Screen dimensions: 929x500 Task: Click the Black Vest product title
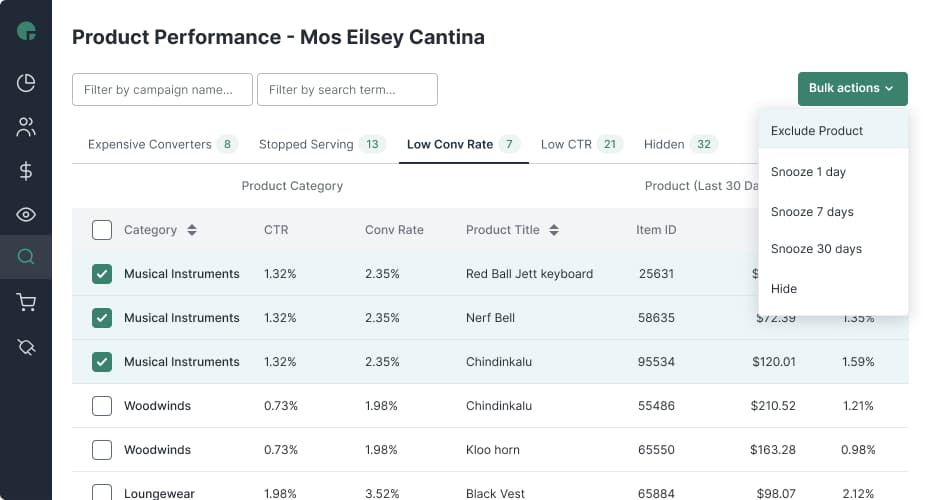(x=495, y=493)
